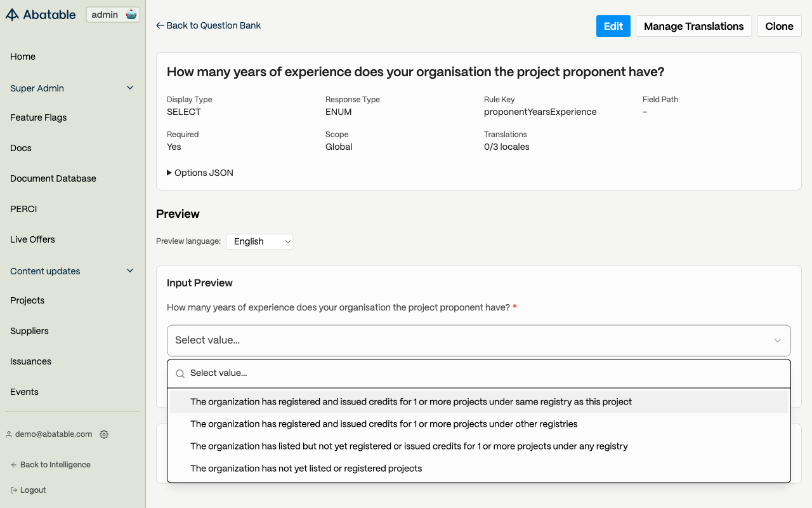Expand the Options JSON disclosure triangle
812x508 pixels.
[x=169, y=173]
